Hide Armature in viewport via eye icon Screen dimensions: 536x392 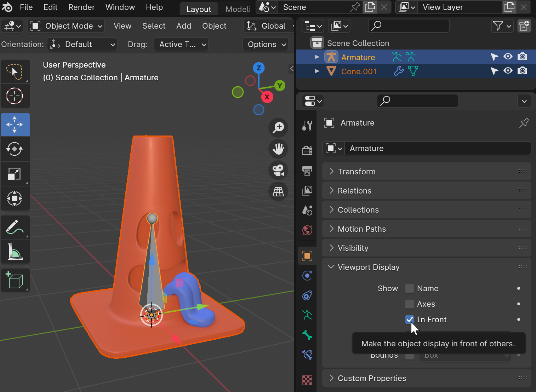click(508, 57)
